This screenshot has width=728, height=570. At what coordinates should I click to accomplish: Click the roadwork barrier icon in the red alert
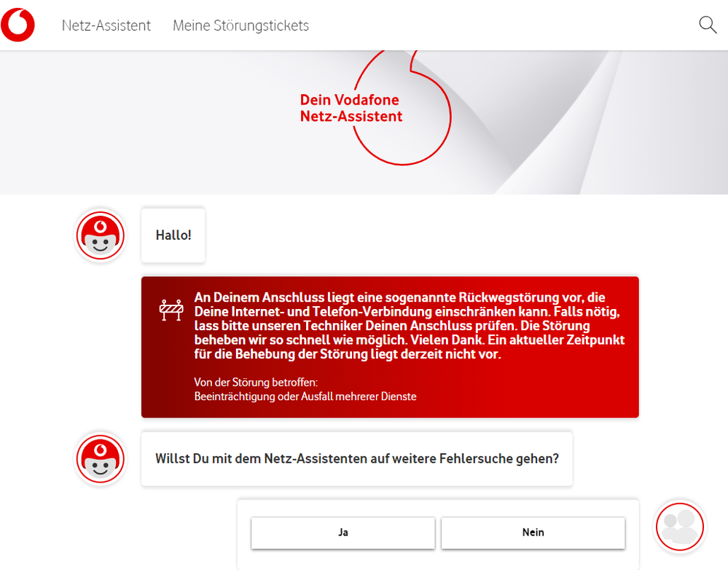point(172,308)
